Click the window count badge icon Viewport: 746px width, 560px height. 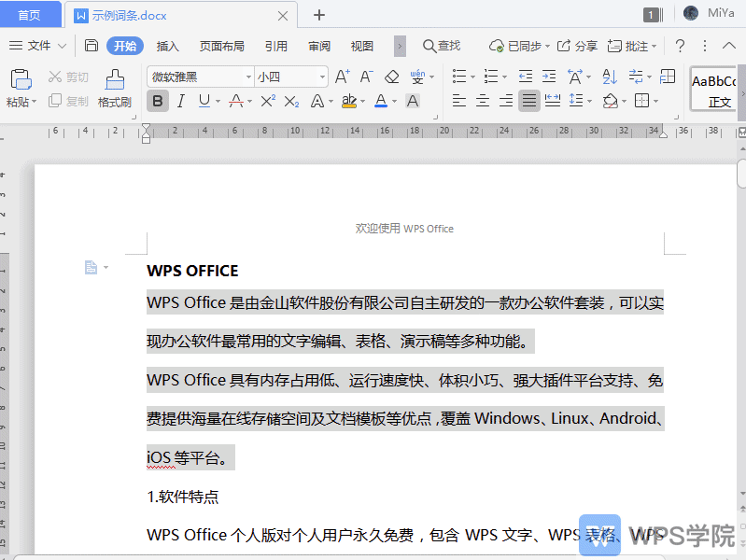pos(654,15)
